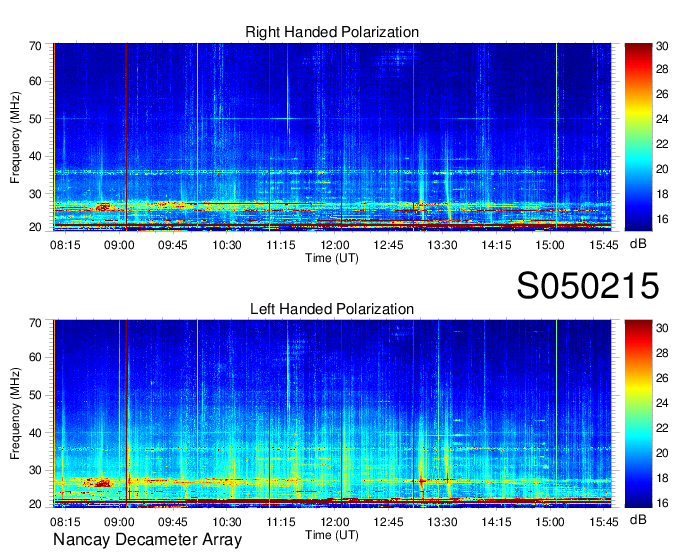The width and height of the screenshot is (680, 552).
Task: Click the 50 MHz tick on top plot
Action: (x=35, y=119)
